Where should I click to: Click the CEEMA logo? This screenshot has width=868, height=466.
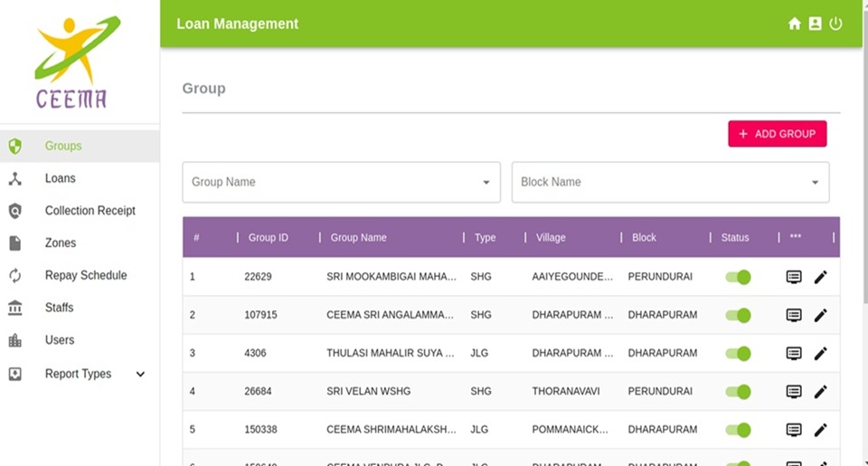[x=76, y=62]
